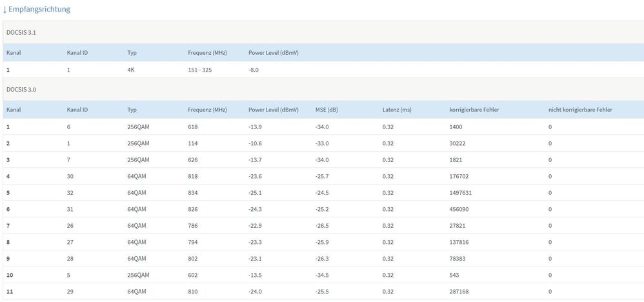644x302 pixels.
Task: Click the 'korrigierbare Fehler' column header
Action: (474, 110)
